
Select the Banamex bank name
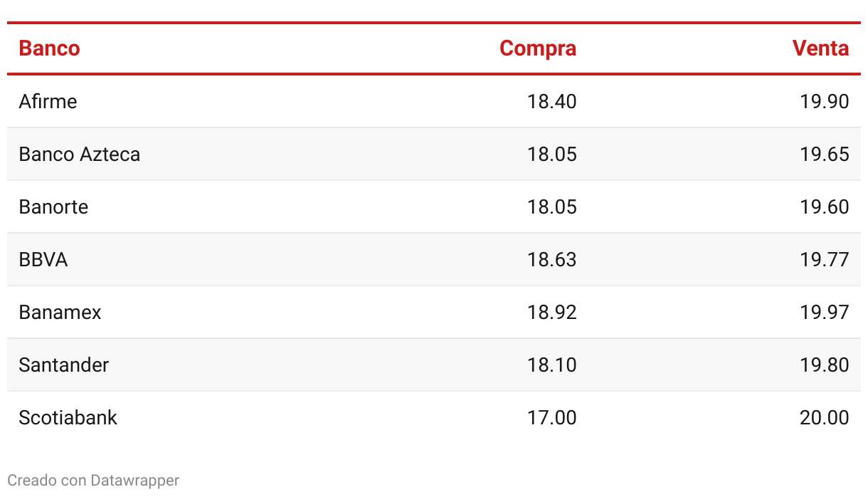(x=60, y=312)
